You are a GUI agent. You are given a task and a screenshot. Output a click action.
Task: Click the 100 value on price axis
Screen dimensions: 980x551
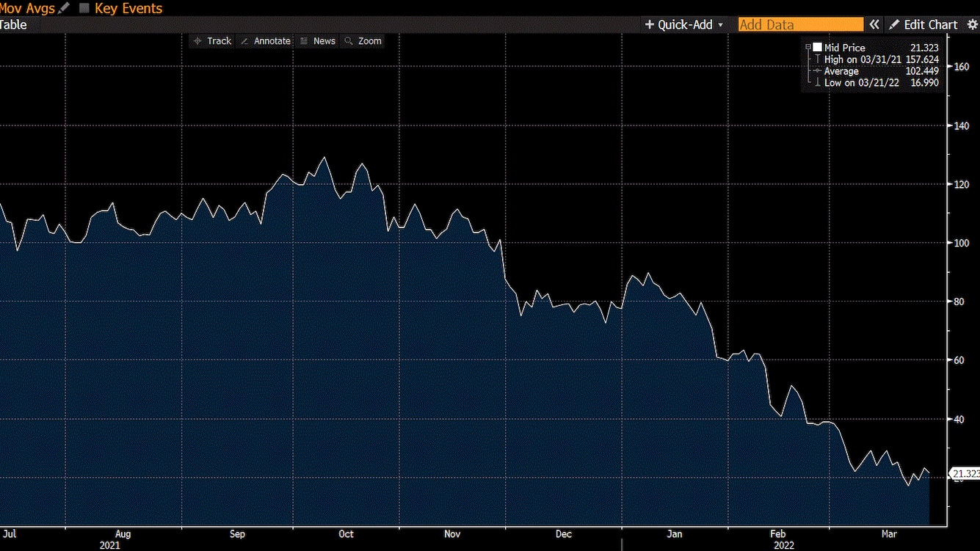tap(961, 243)
